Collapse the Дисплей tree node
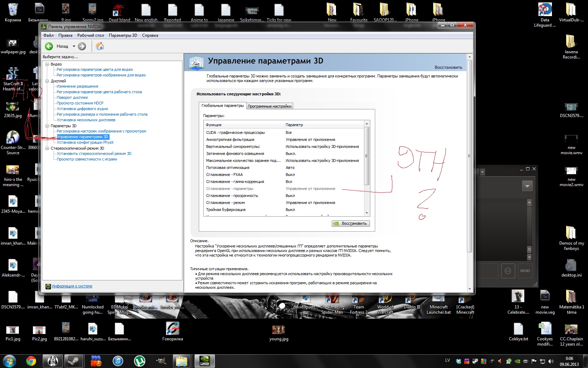The width and height of the screenshot is (588, 368). pos(47,81)
